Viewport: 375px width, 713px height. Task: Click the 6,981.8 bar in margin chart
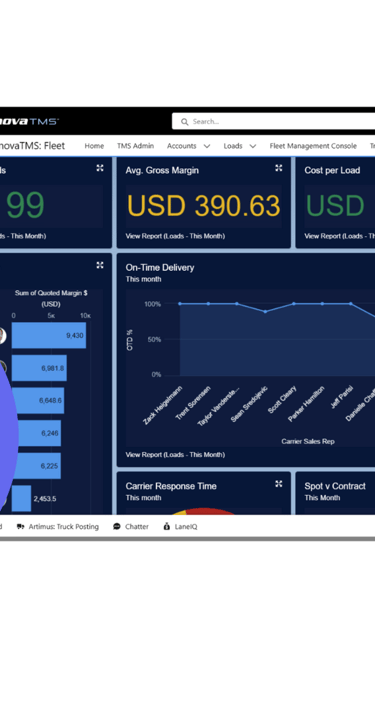click(x=39, y=368)
